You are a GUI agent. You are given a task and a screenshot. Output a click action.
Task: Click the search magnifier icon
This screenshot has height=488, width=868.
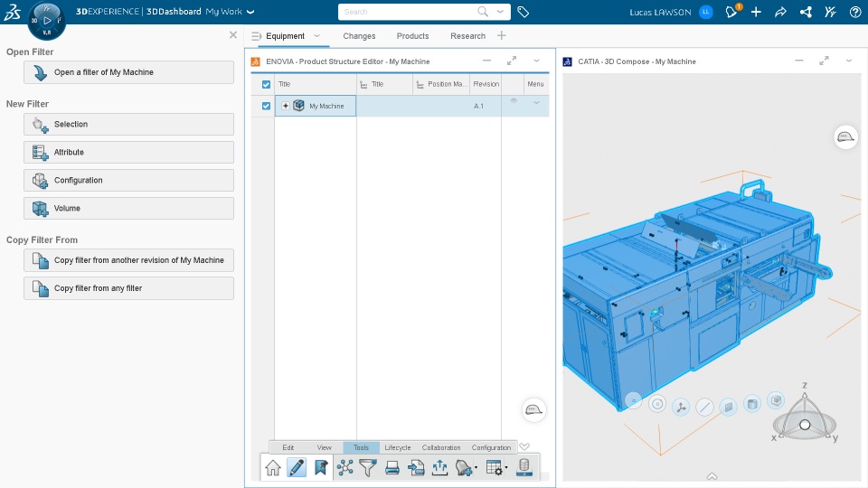pyautogui.click(x=483, y=12)
